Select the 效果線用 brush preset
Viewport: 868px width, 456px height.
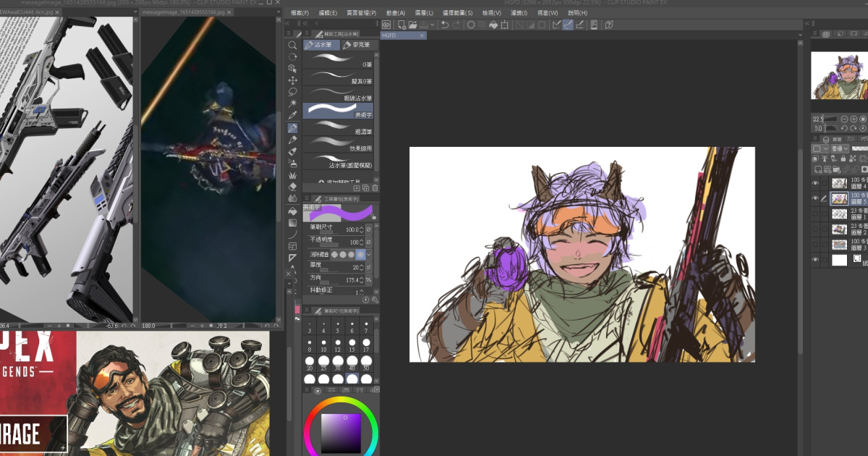pos(339,143)
